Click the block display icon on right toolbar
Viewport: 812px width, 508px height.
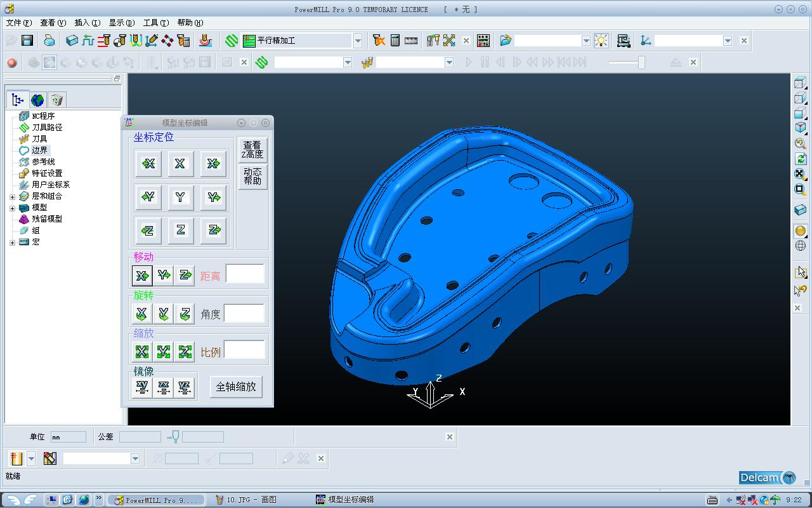pyautogui.click(x=801, y=210)
